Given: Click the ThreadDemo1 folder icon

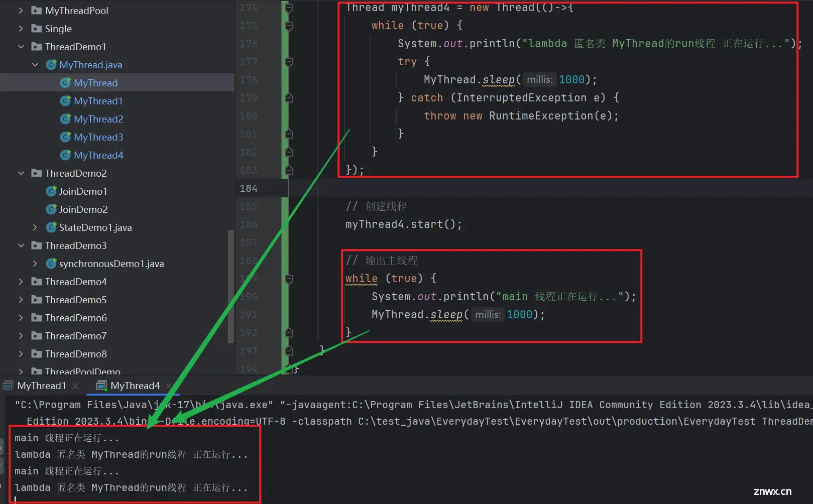Looking at the screenshot, I should point(37,47).
